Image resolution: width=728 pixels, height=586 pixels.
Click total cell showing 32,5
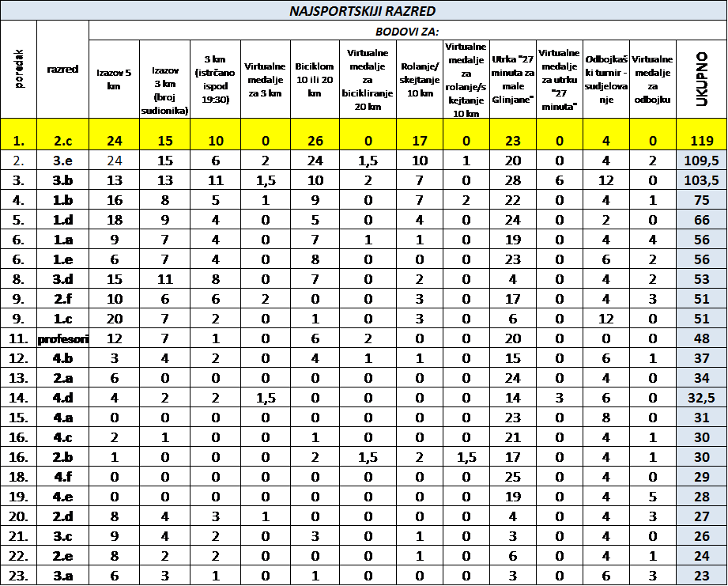[702, 398]
